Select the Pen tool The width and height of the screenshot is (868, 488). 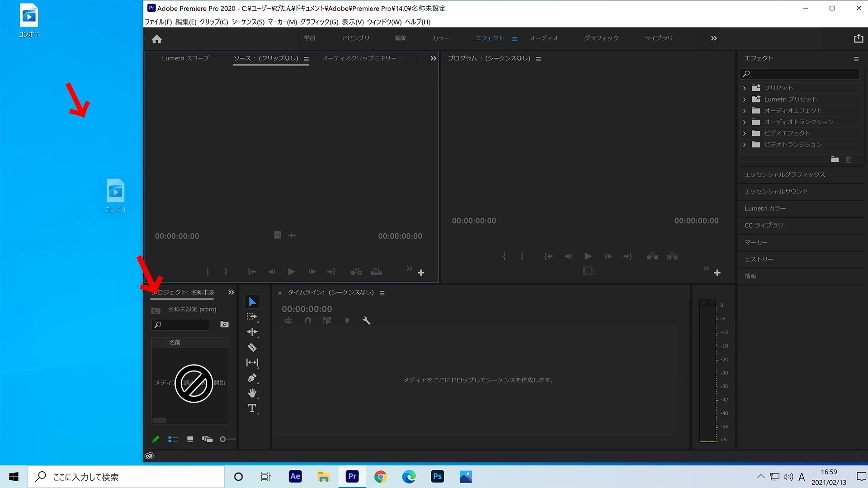pos(252,378)
